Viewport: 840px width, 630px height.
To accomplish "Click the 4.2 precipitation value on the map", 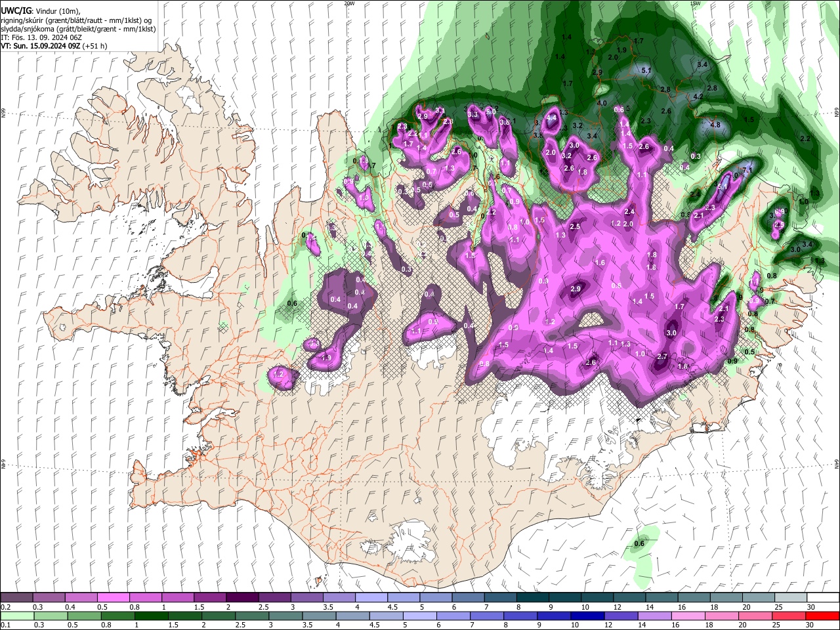I will click(698, 96).
